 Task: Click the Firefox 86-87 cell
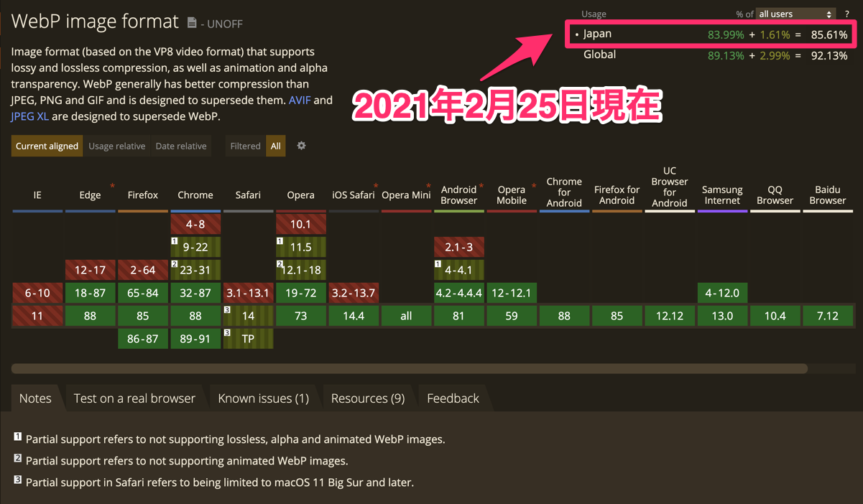coord(142,339)
